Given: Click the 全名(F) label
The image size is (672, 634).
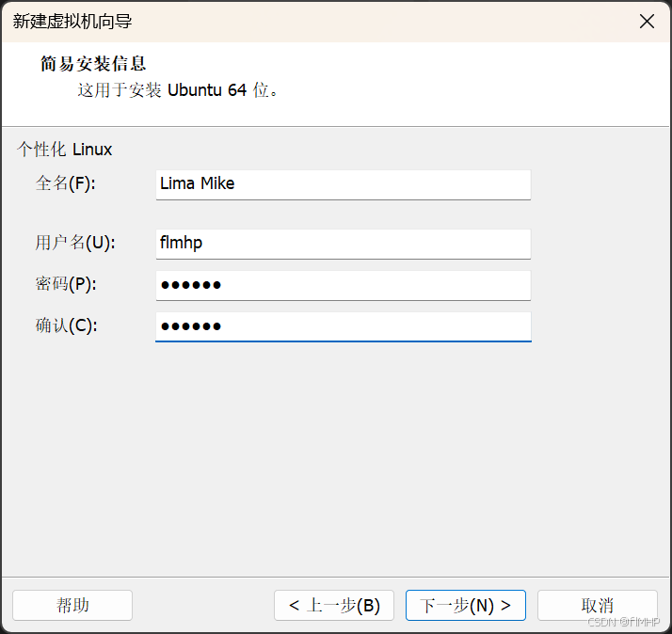Looking at the screenshot, I should pyautogui.click(x=66, y=183).
